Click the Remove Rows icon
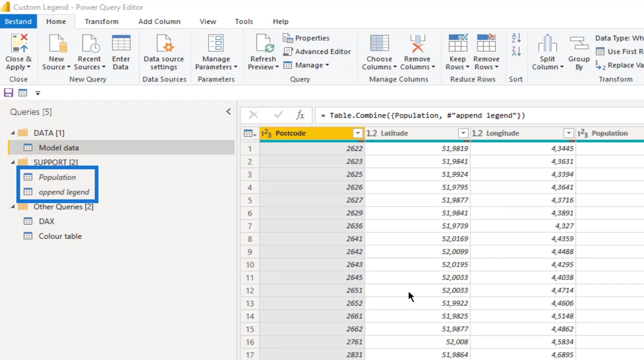The width and height of the screenshot is (644, 360). (486, 43)
